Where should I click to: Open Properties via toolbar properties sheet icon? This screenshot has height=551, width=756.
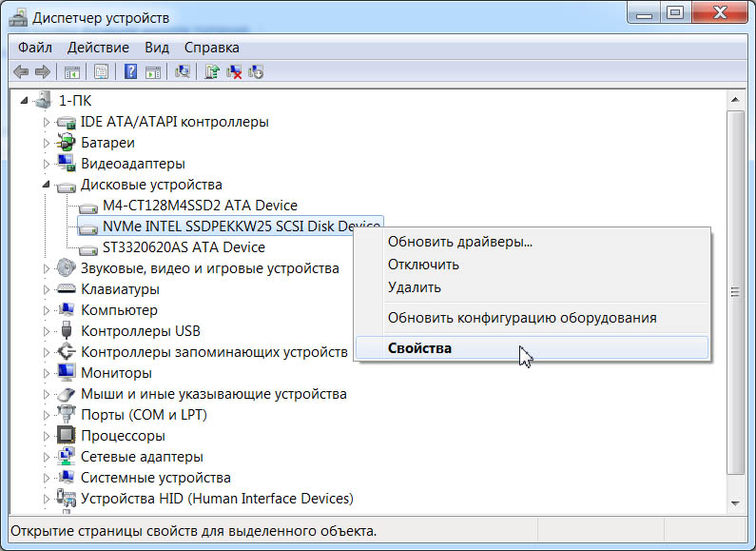pos(101,71)
